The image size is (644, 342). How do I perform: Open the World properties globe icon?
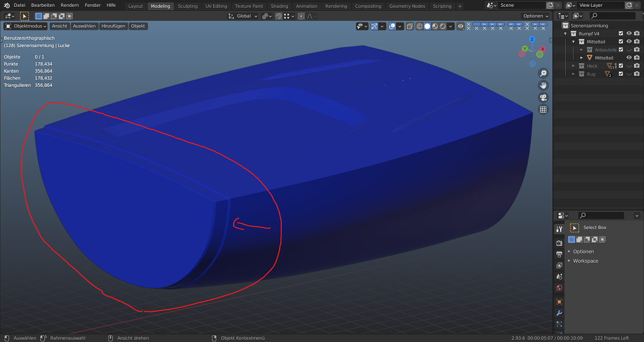pyautogui.click(x=559, y=288)
